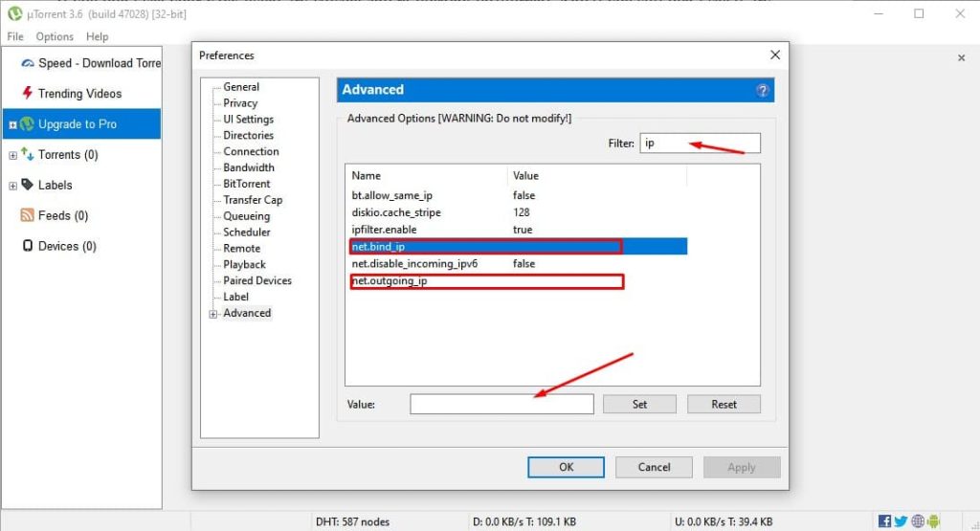Screen dimensions: 980x531
Task: Click the Value input field
Action: tap(501, 404)
